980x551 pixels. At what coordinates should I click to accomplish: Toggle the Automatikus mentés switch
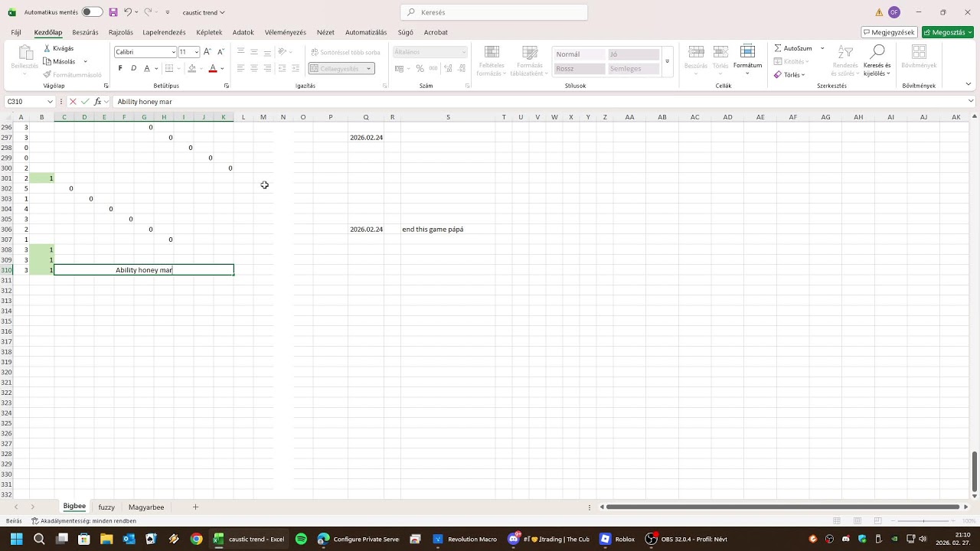(x=92, y=12)
